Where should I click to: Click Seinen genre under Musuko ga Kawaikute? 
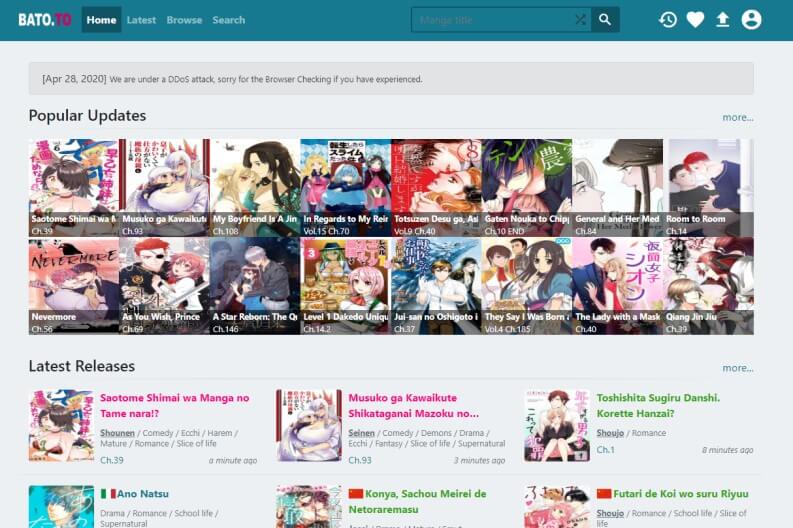[362, 433]
